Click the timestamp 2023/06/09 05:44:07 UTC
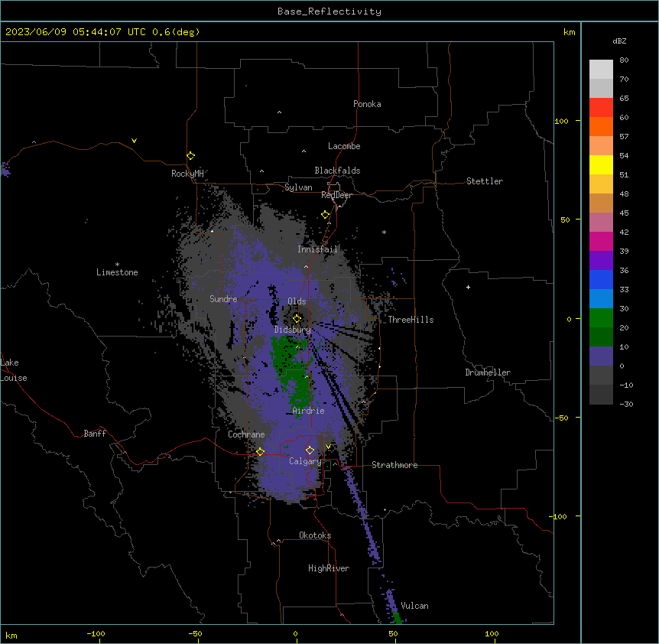This screenshot has width=659, height=644. coord(76,32)
